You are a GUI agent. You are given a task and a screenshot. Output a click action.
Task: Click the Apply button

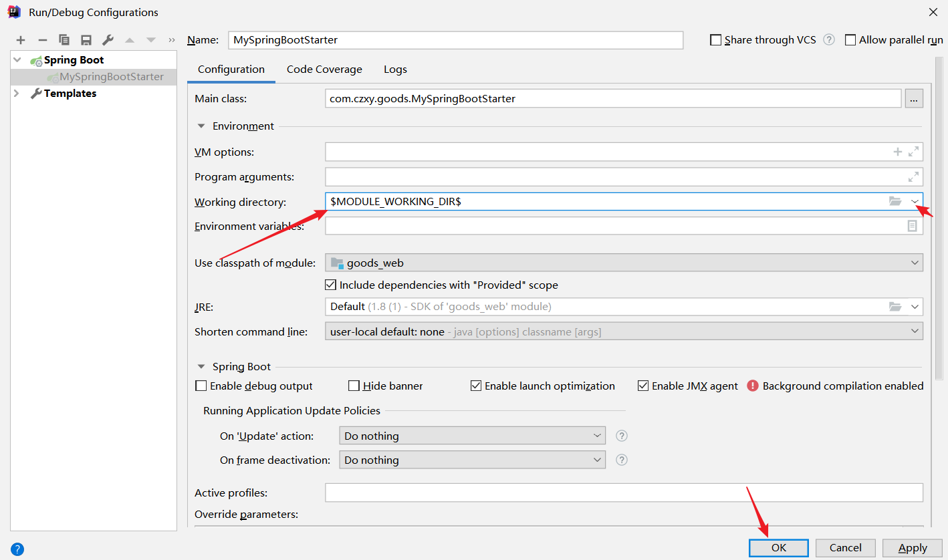(x=913, y=547)
